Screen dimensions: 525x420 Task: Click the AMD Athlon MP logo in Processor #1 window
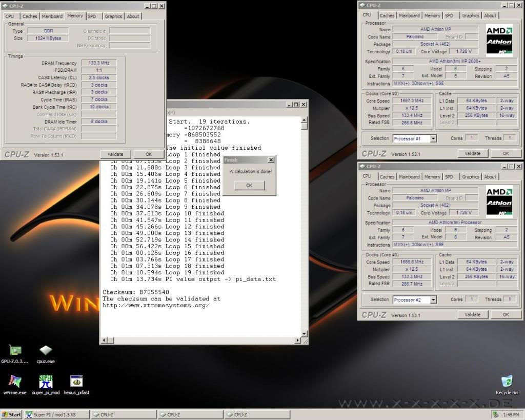pyautogui.click(x=499, y=41)
